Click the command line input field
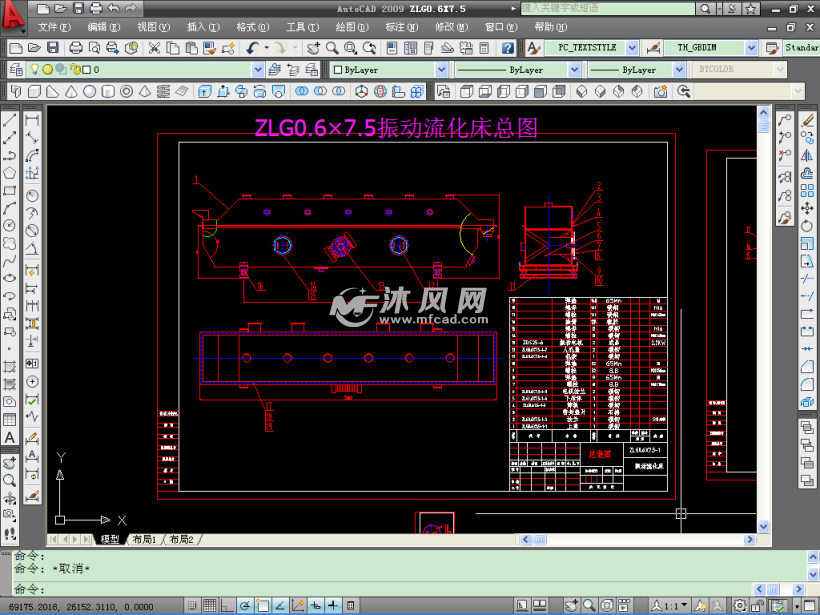820x615 pixels. coord(383,589)
